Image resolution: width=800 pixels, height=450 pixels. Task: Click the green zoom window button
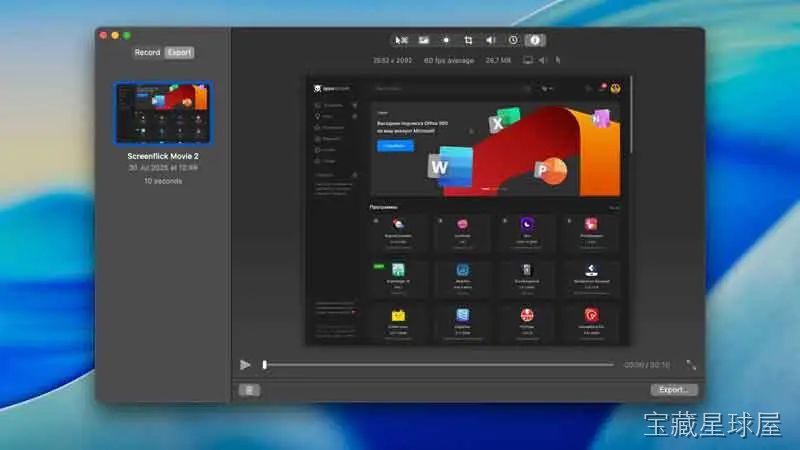[x=127, y=35]
